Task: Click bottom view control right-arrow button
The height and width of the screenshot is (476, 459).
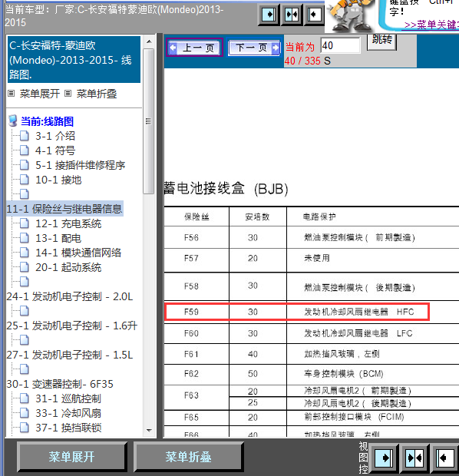Action: click(x=384, y=458)
